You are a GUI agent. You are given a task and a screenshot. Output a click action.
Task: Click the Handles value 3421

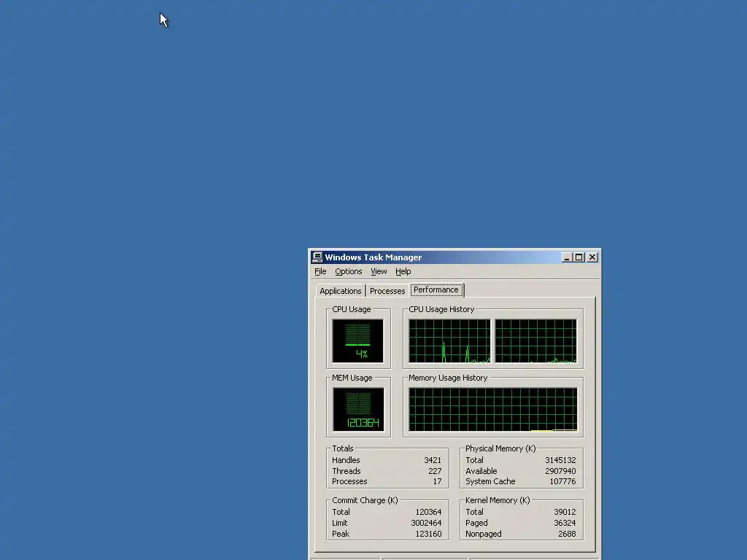[433, 461]
